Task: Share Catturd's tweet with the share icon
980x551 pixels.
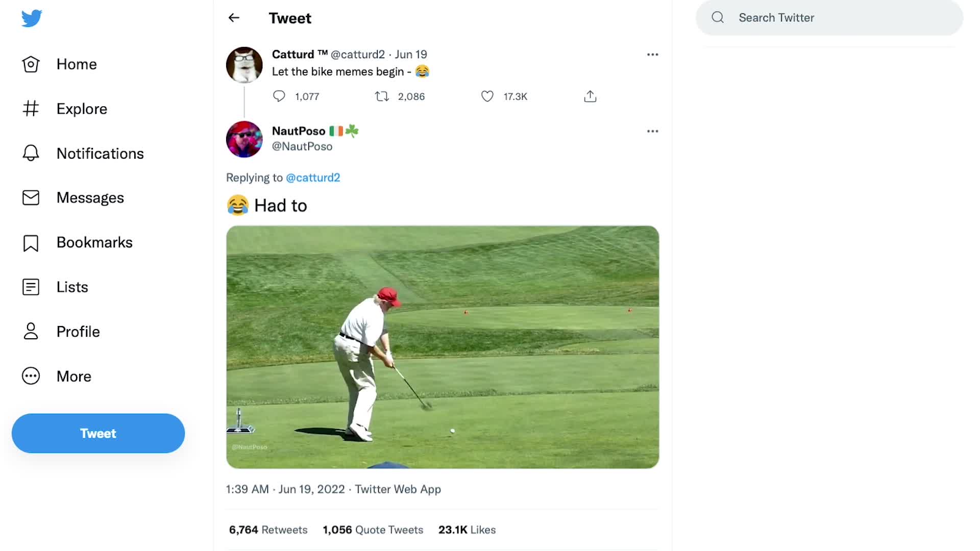Action: (590, 96)
